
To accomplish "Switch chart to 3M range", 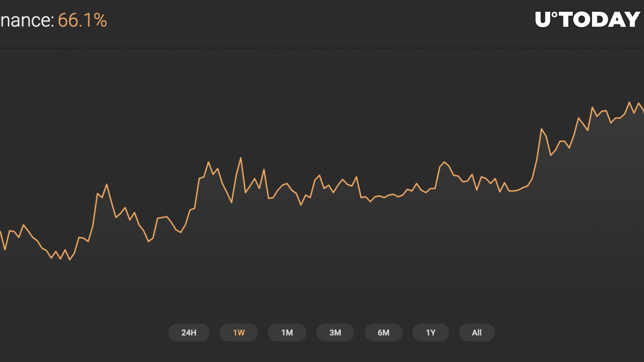I will pyautogui.click(x=335, y=333).
